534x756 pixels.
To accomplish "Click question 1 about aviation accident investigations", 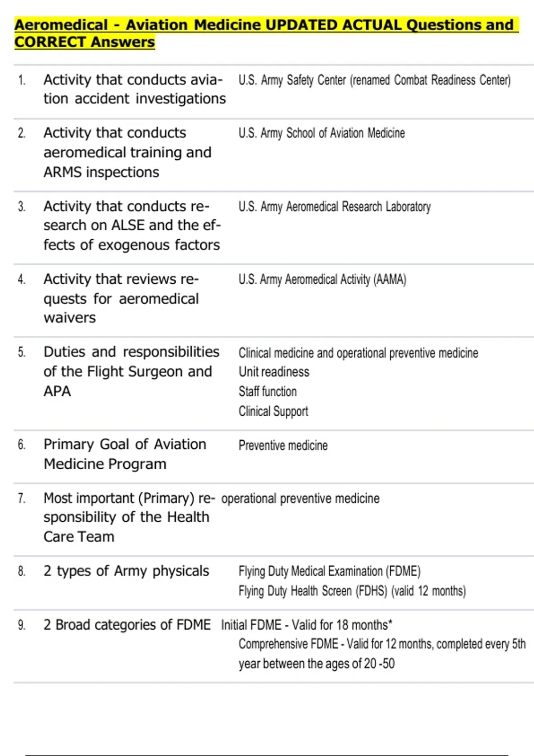I will (134, 89).
